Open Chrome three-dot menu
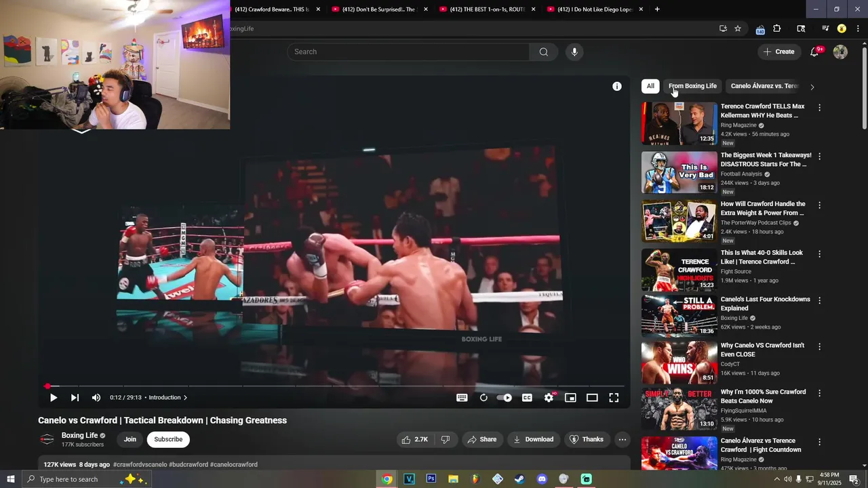868x488 pixels. pos(858,28)
